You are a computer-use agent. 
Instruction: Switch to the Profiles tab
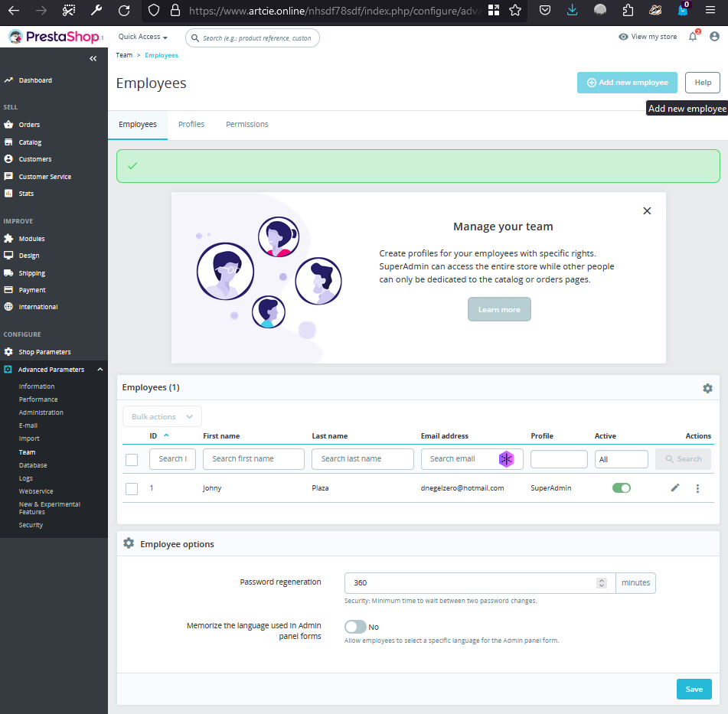point(191,124)
